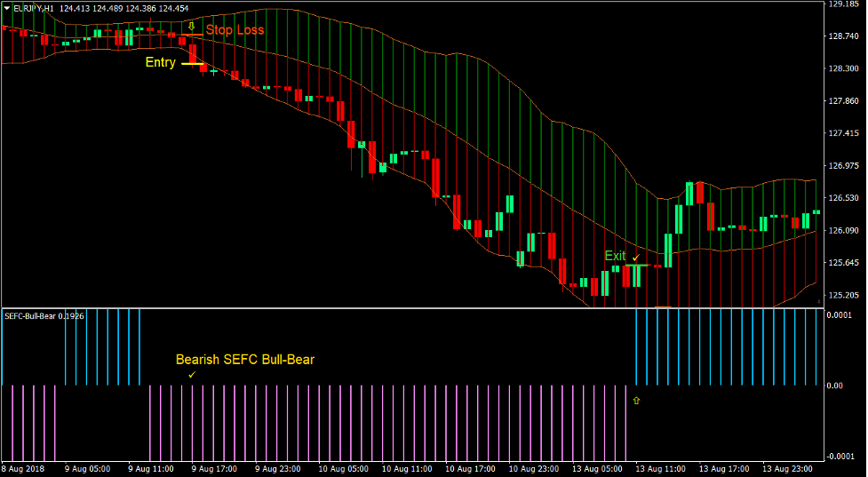Click price level 128.740 on the scale

pos(844,36)
